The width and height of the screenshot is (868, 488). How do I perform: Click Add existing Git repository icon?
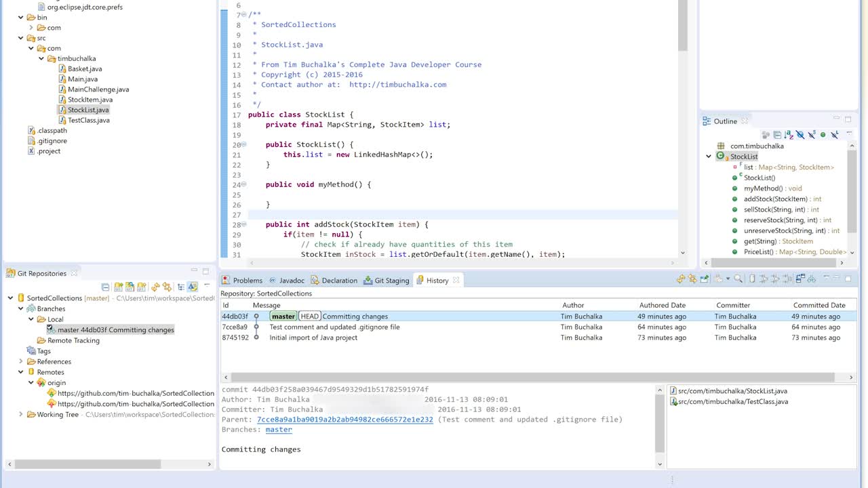(x=118, y=287)
